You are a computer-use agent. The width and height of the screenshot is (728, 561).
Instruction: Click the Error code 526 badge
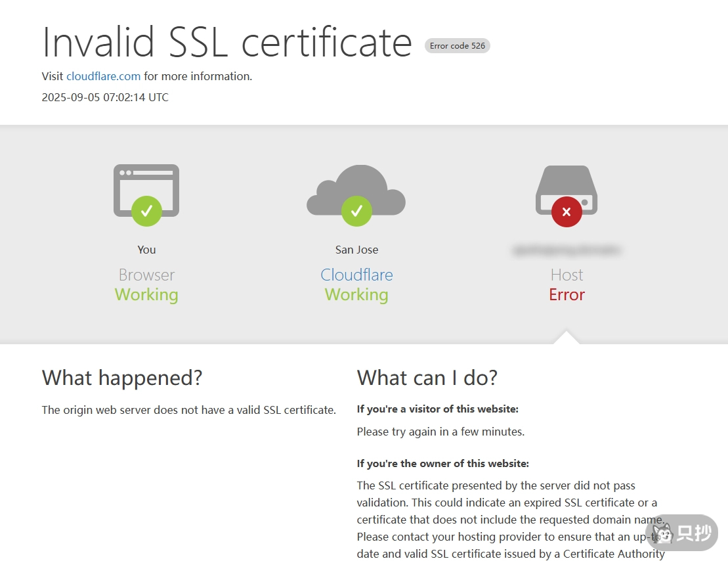click(457, 45)
